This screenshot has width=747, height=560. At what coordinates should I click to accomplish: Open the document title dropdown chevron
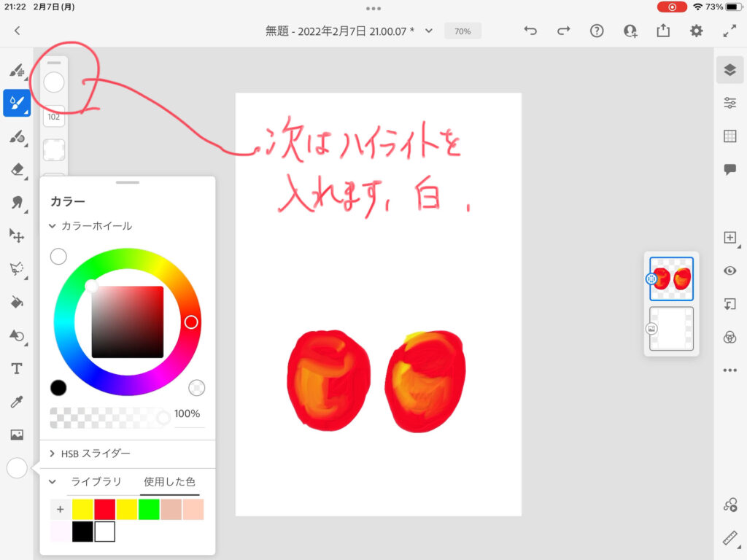[429, 31]
